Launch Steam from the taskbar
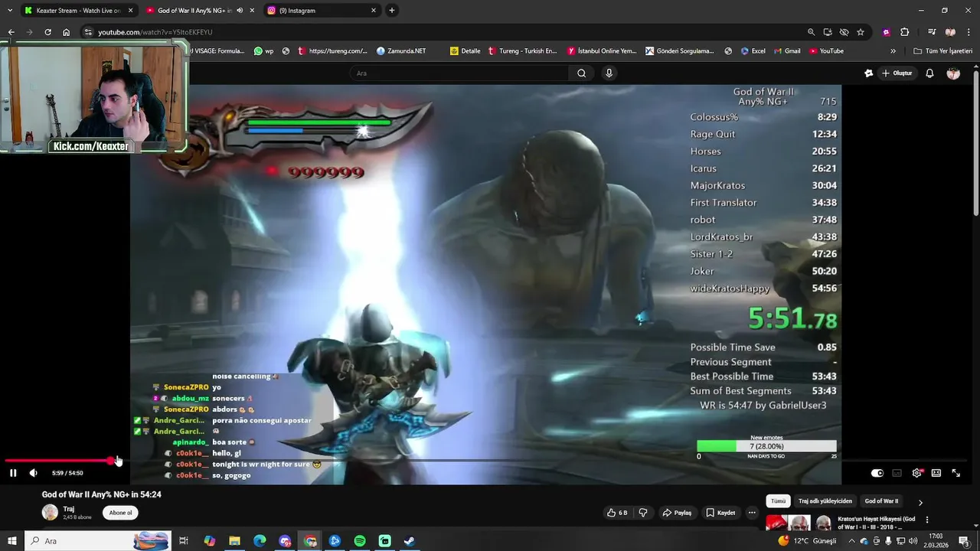 [x=410, y=541]
